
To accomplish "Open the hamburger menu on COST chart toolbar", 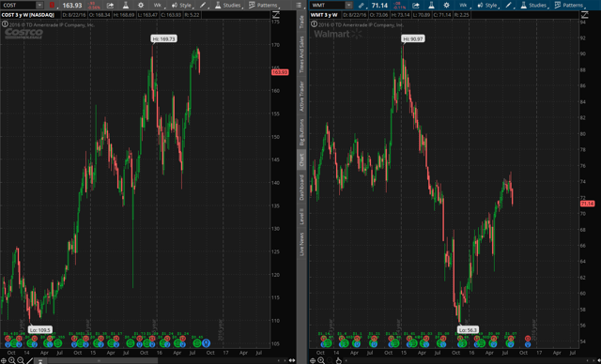I will (x=299, y=5).
